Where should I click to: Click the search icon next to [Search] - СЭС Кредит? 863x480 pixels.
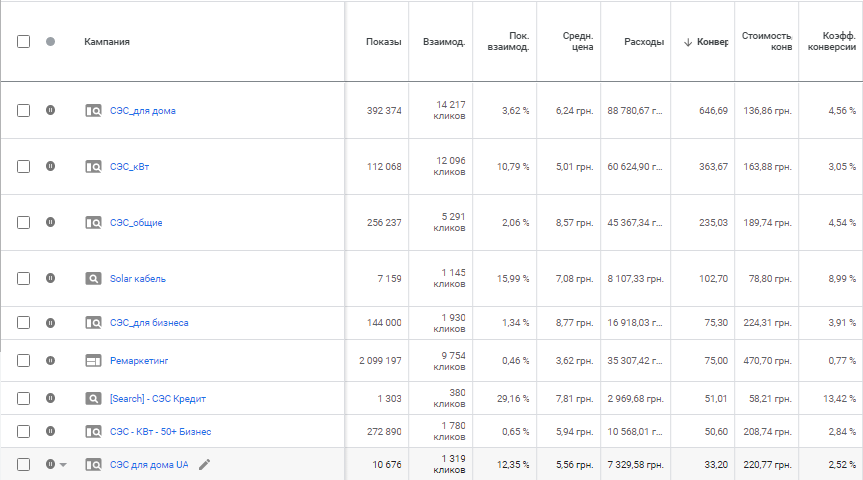click(x=93, y=398)
